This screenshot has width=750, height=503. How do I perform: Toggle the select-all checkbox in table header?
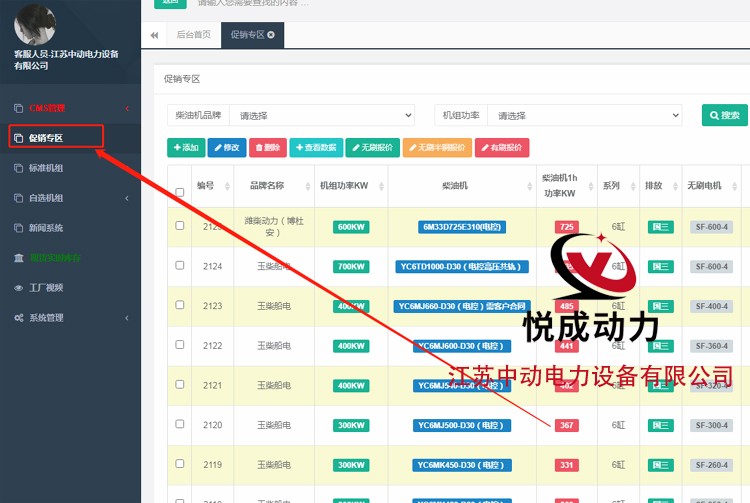point(180,192)
